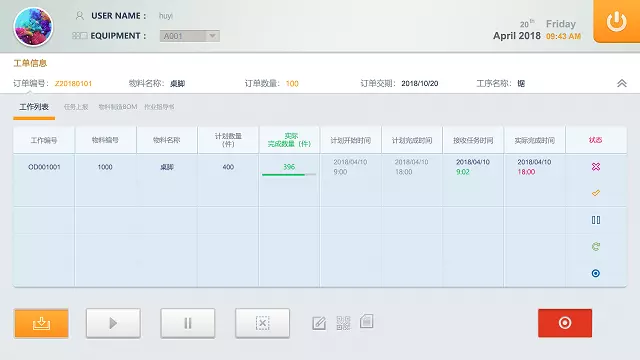Open the 物料制造BOM tab
Viewport: 640px width, 360px height.
(118, 107)
